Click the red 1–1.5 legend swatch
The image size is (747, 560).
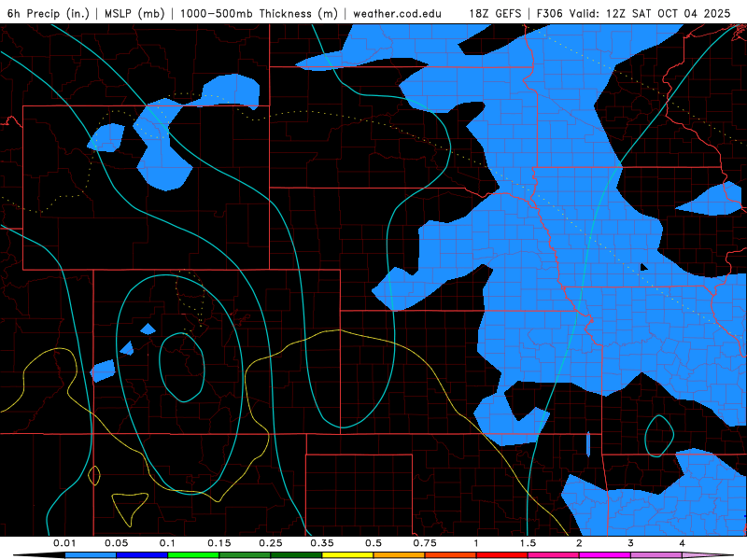(502, 555)
